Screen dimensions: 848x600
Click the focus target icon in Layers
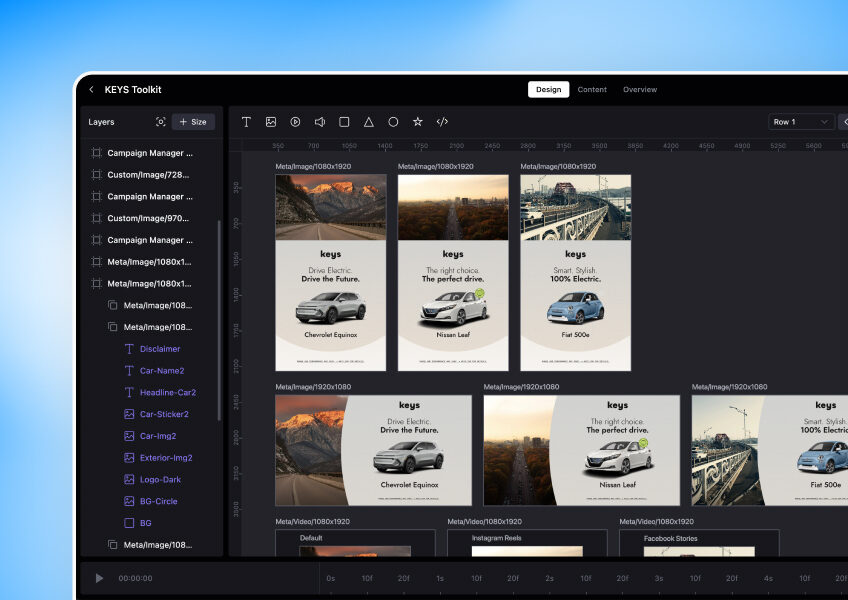point(161,122)
